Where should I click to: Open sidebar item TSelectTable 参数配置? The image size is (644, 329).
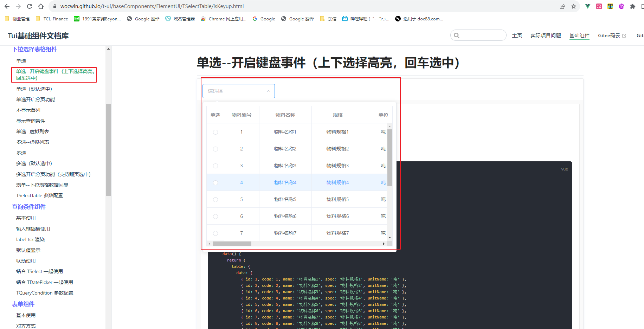[39, 195]
